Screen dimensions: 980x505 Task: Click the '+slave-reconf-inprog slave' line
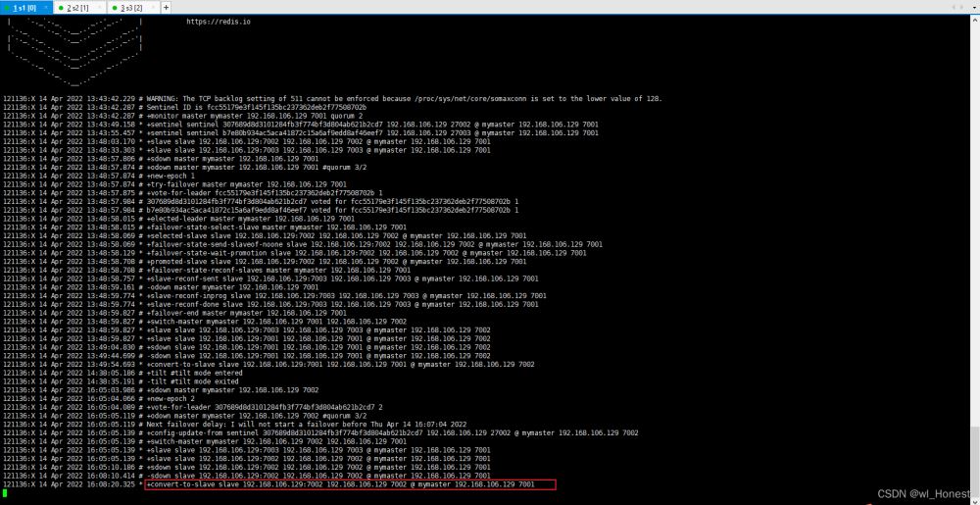[x=275, y=295]
